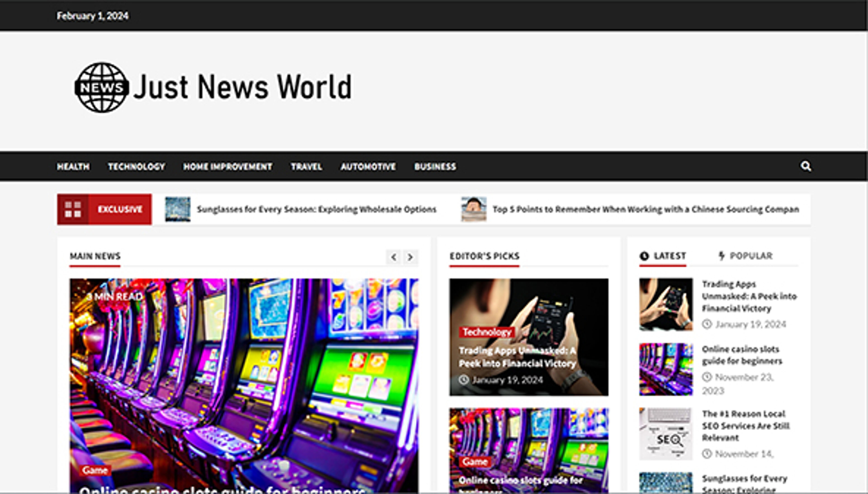This screenshot has width=868, height=494.
Task: Click the clock icon beside LATEST heading
Action: pos(644,256)
